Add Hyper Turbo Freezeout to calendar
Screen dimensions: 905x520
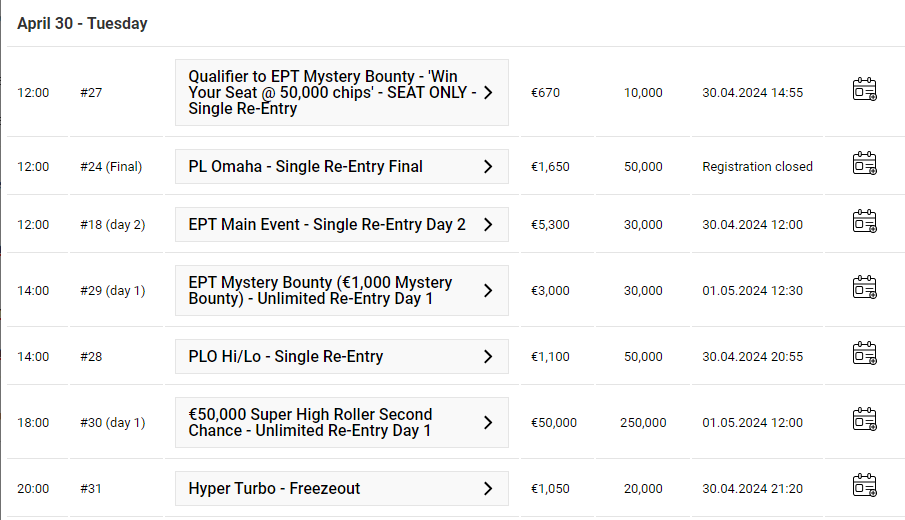pos(865,485)
